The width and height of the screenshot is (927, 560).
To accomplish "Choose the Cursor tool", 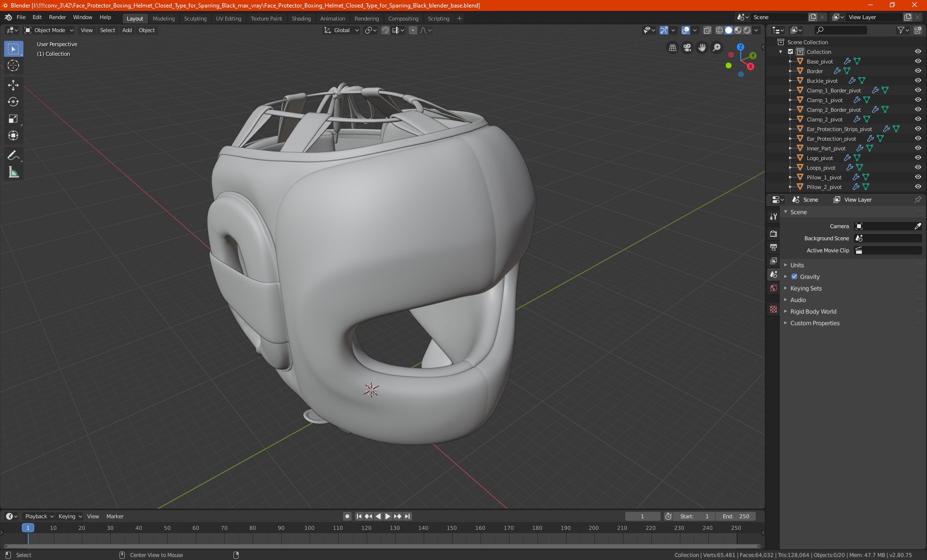I will 13,65.
